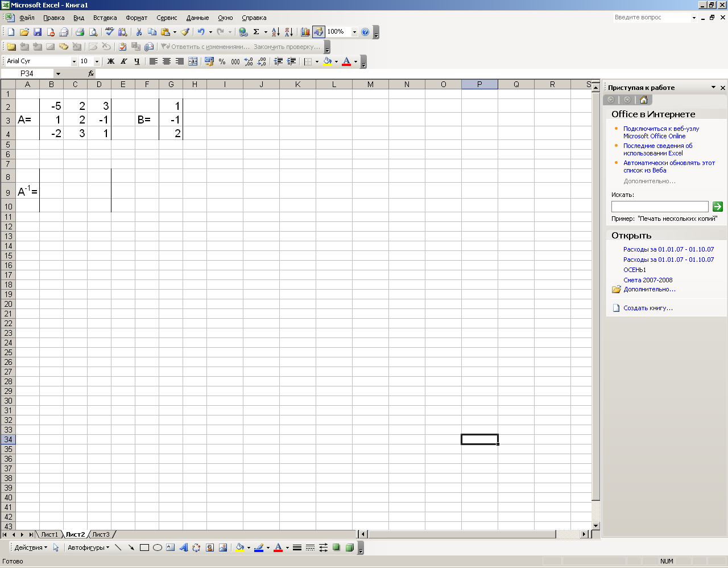Click the Insert Function fx button
The width and height of the screenshot is (728, 568).
(x=91, y=73)
